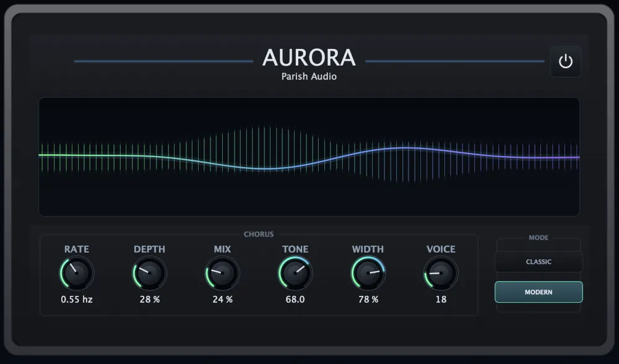
Task: Click the 24 % mix value
Action: 223,300
